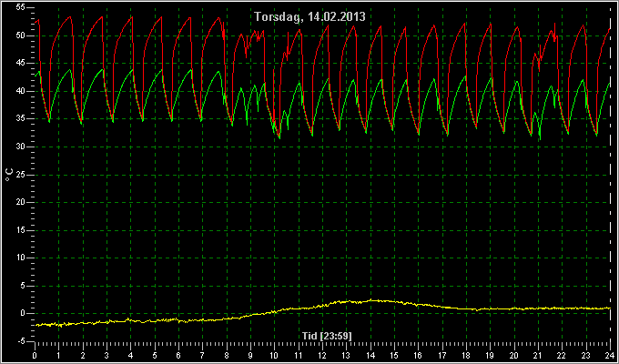Image resolution: width=619 pixels, height=364 pixels.
Task: Select hour 3 on the time axis
Action: 107,355
